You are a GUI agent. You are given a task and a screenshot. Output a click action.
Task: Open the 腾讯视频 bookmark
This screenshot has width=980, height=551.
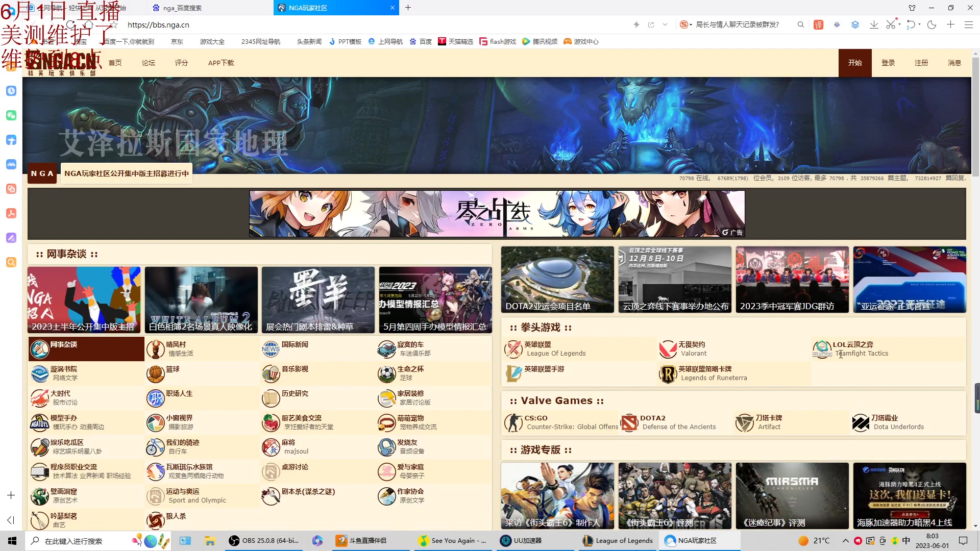tap(540, 41)
